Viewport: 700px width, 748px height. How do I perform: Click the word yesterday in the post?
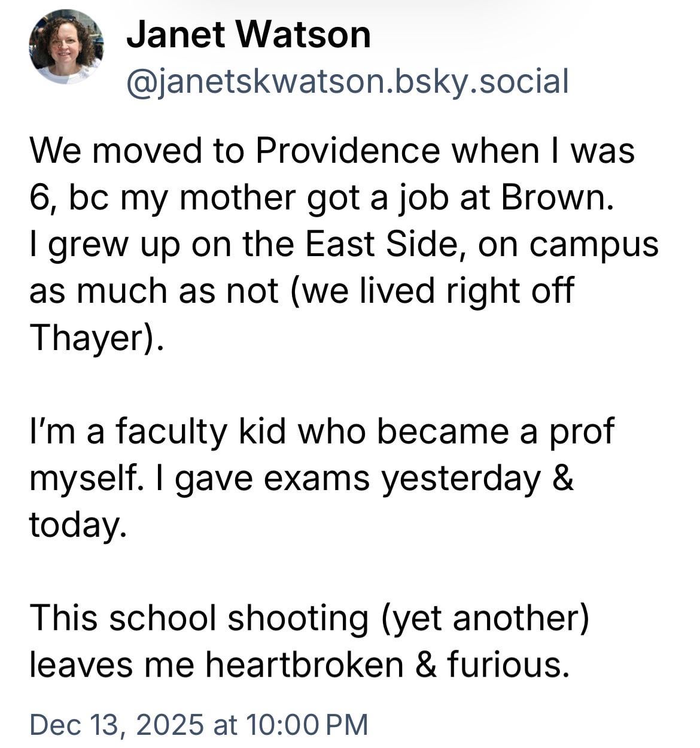(x=461, y=478)
